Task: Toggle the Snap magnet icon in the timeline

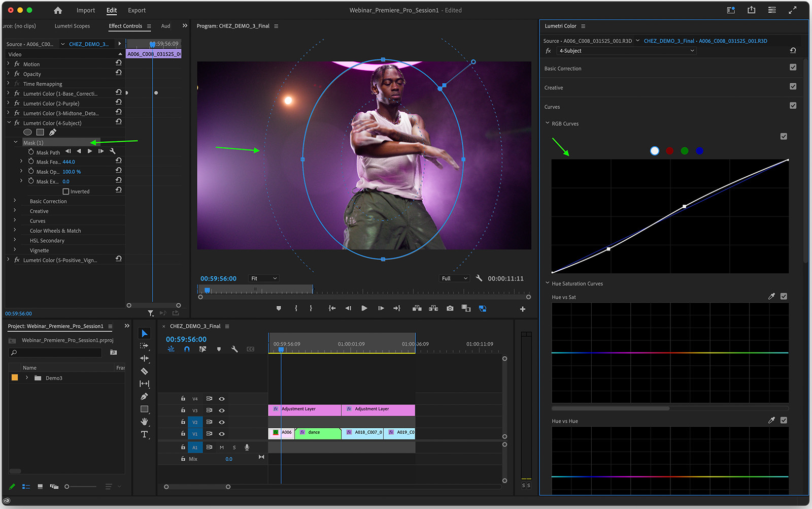Action: tap(187, 349)
